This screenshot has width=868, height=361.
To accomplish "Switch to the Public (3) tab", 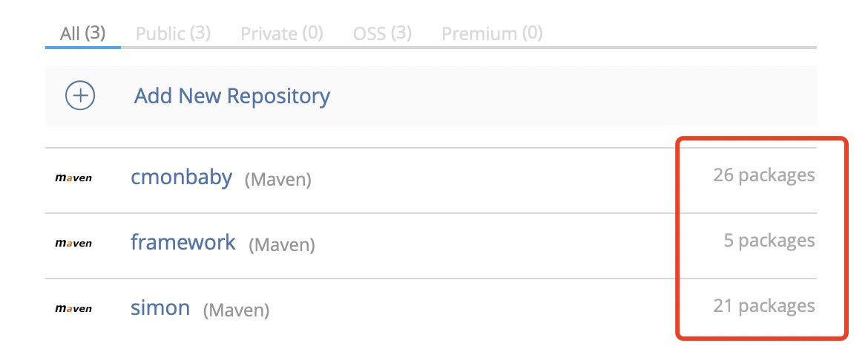I will coord(174,33).
